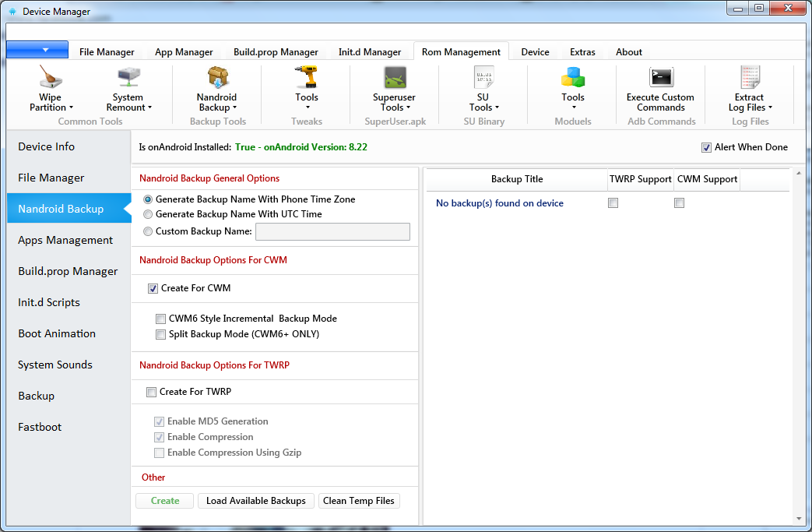Click the Superuser Tools android icon

(395, 78)
